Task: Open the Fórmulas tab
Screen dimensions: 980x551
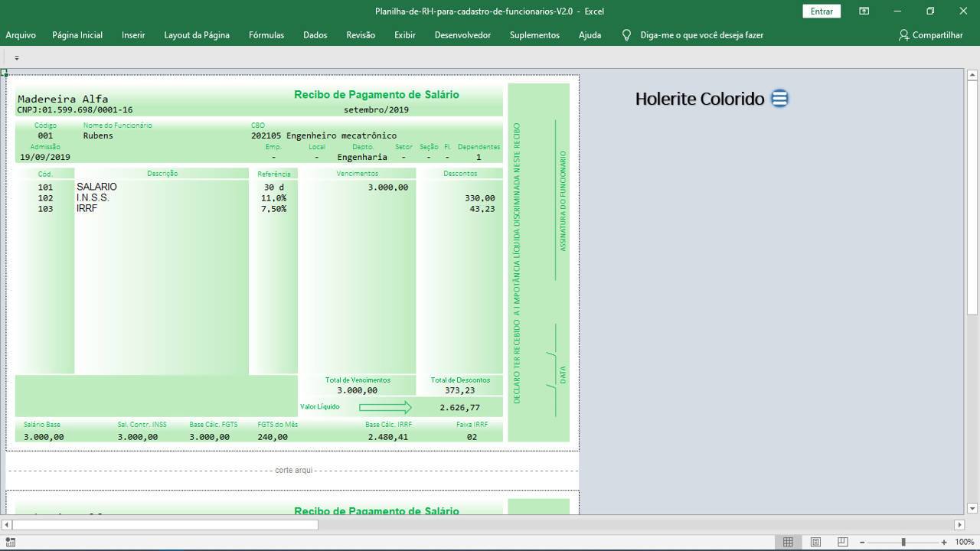Action: point(266,35)
